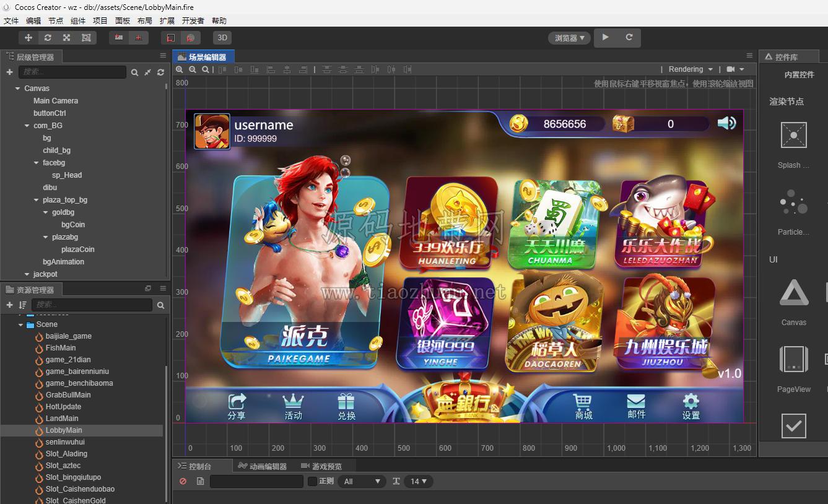The width and height of the screenshot is (828, 504).
Task: Click the zoom in icon in scene editor
Action: [x=180, y=69]
